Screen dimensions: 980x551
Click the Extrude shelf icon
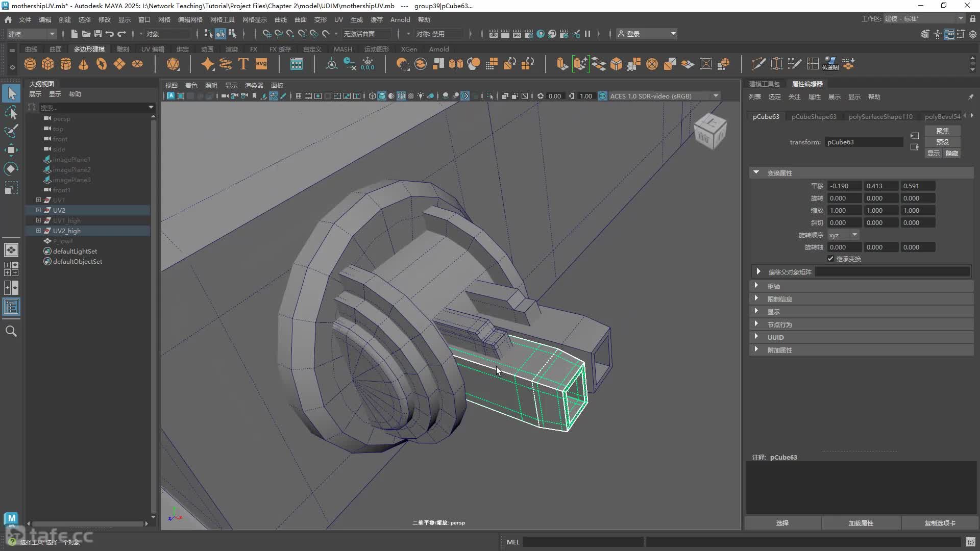pos(562,64)
